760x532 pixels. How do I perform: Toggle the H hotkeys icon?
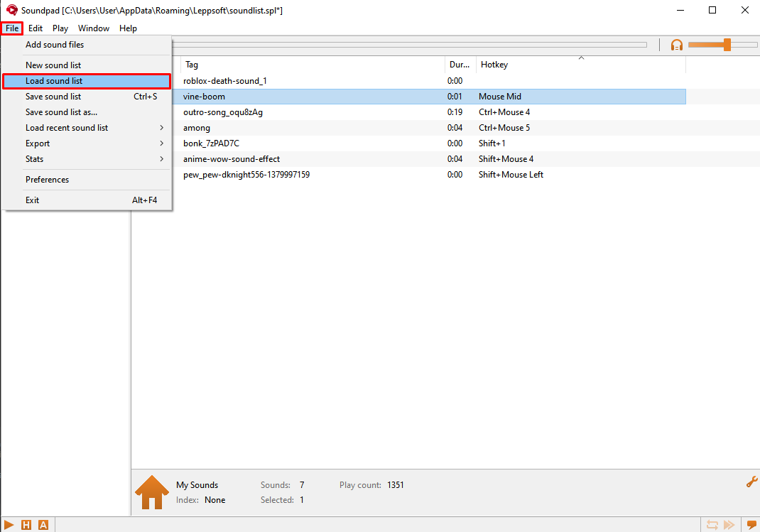(26, 525)
